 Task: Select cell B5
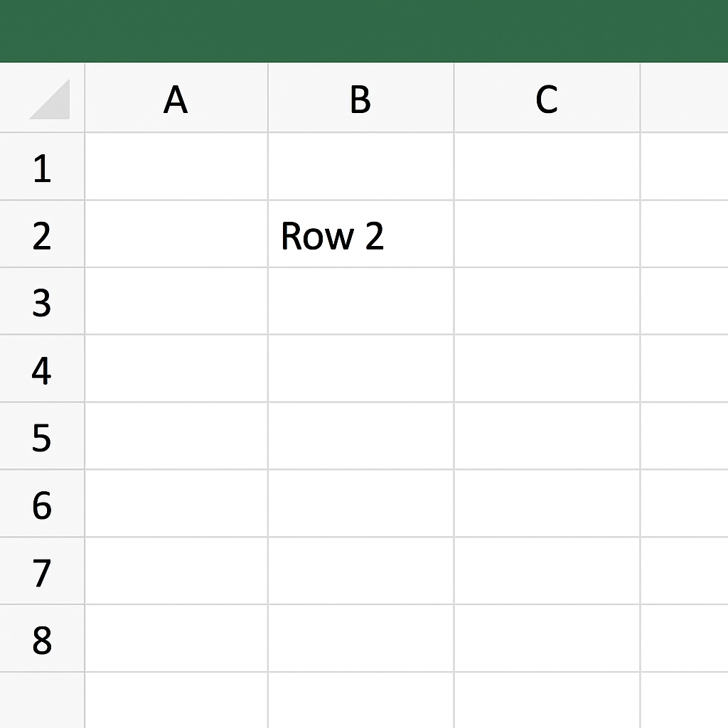click(360, 436)
